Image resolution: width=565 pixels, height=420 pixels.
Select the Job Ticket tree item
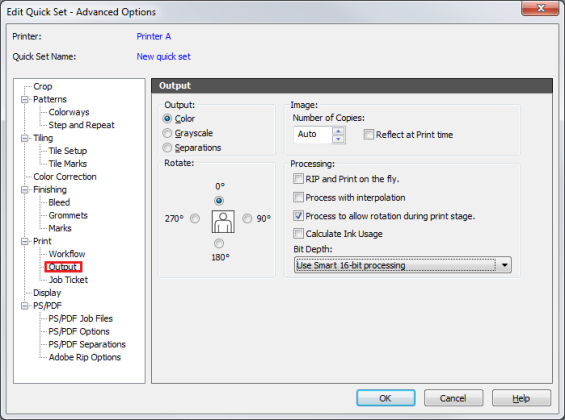(x=68, y=280)
